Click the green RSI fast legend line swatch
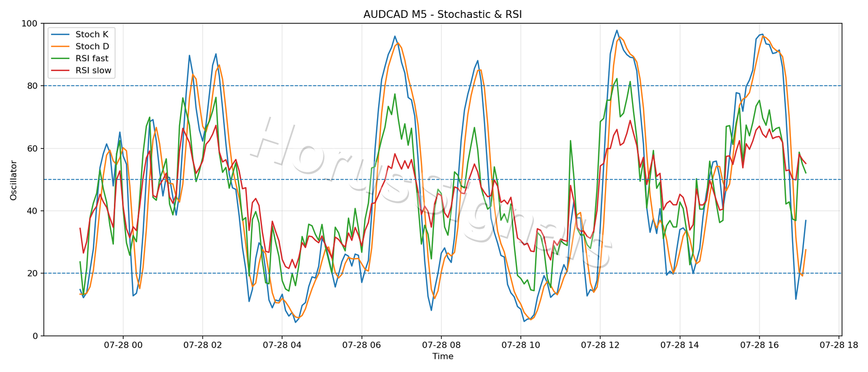 [60, 59]
